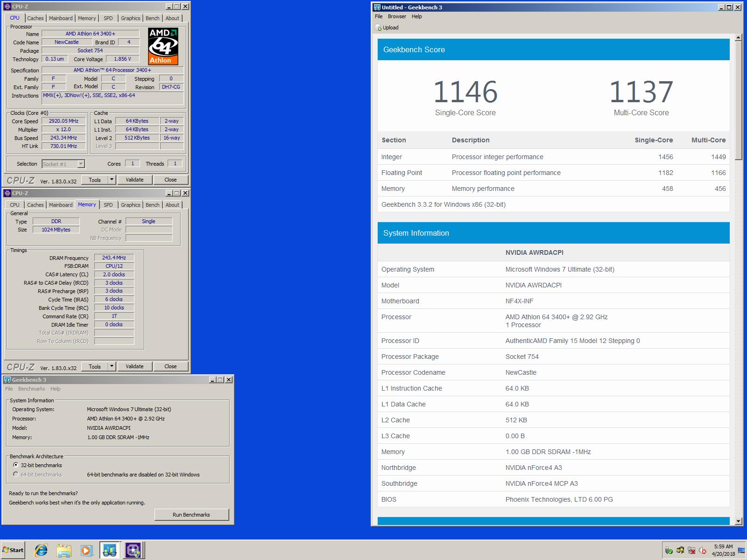Open the SPD tab in top CPU-Z
This screenshot has height=560, width=747.
pos(108,18)
